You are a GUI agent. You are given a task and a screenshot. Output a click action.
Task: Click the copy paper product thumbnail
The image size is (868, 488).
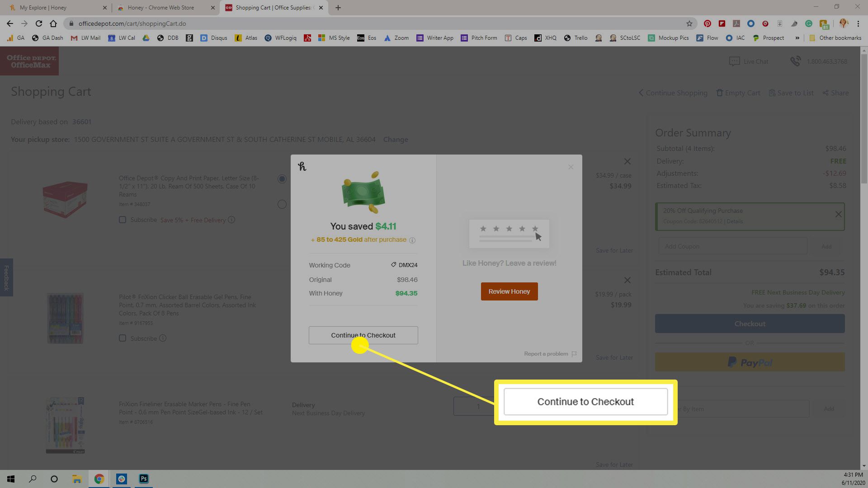(x=65, y=199)
